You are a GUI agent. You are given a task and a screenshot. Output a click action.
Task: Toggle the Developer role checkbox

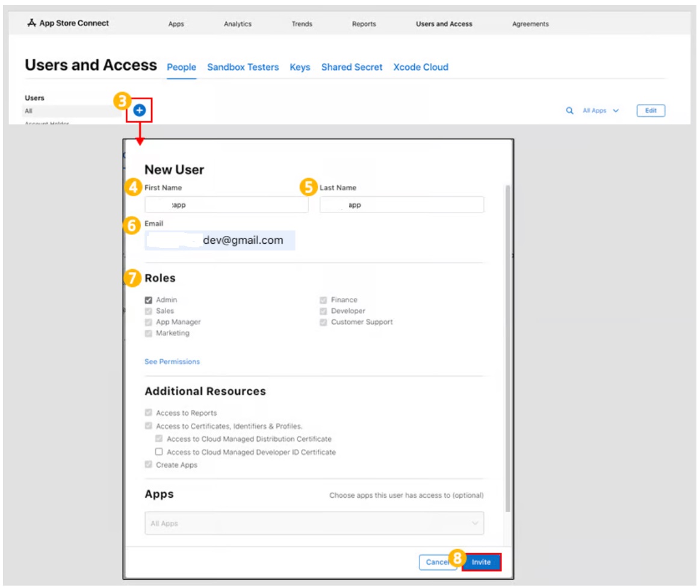point(323,311)
